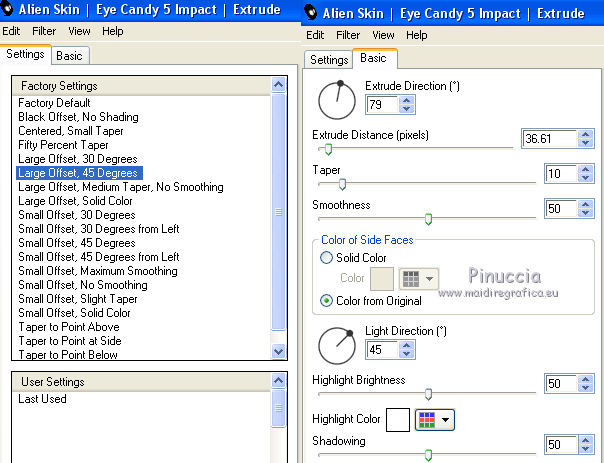Open the View menu in left window
This screenshot has width=604, height=463.
click(79, 31)
